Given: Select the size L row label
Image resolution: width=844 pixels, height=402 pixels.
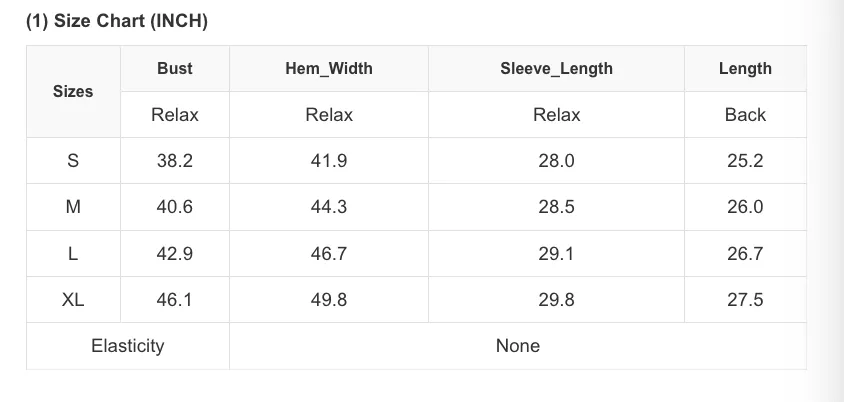Looking at the screenshot, I should click(x=73, y=253).
